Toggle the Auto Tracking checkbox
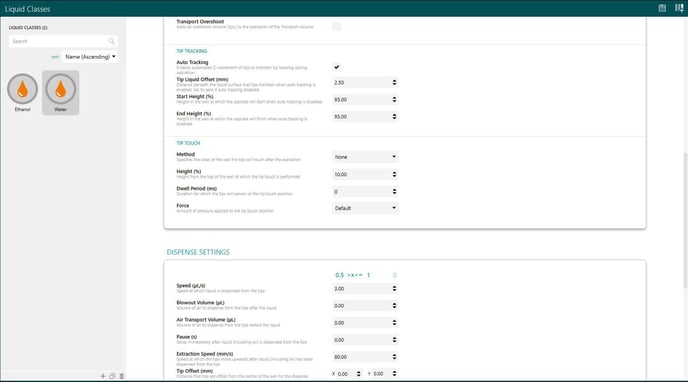This screenshot has width=688, height=382. tap(337, 67)
